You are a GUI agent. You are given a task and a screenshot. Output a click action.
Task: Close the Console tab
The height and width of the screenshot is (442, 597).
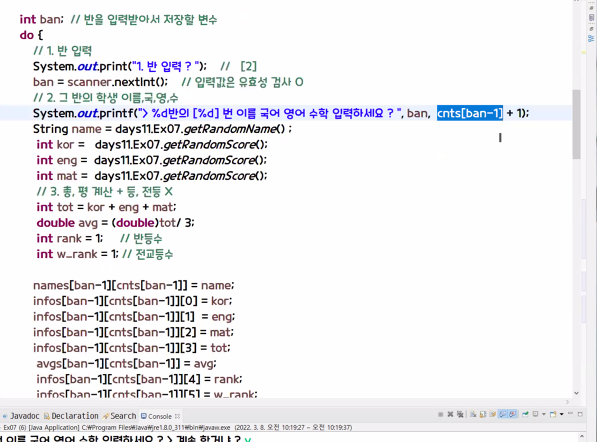click(177, 416)
